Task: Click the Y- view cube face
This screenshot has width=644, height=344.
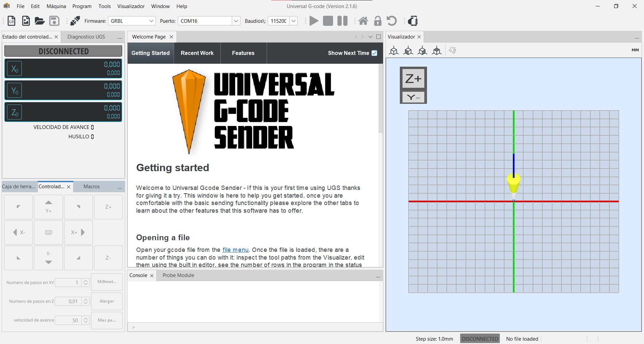Action: [413, 97]
